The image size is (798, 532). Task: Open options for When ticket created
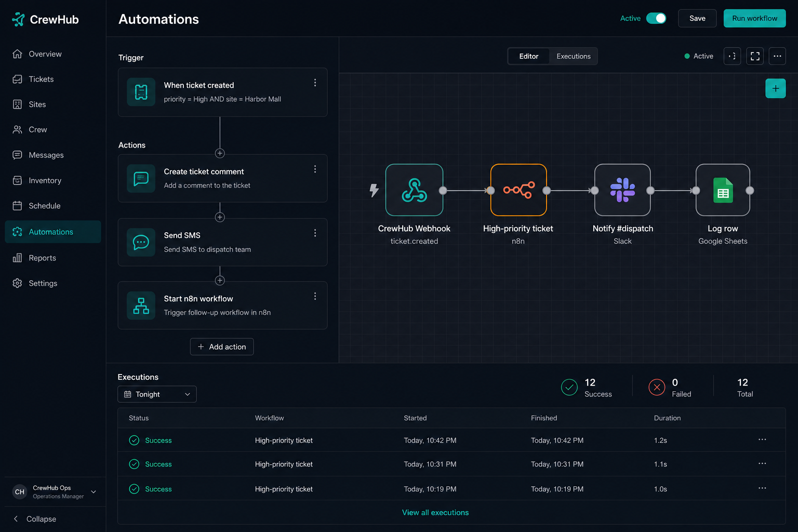click(x=315, y=83)
